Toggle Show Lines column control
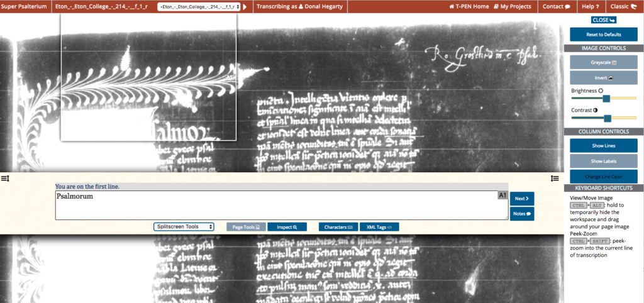The image size is (644, 303). click(603, 146)
